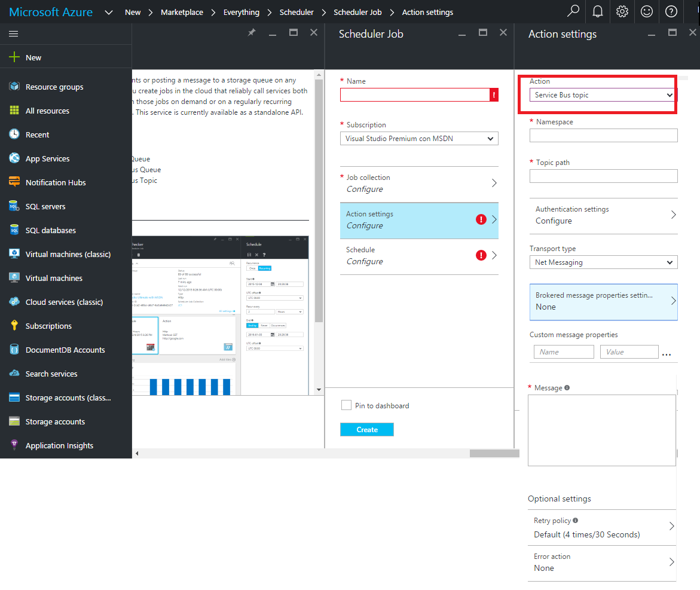Expand the Transport type dropdown

click(603, 262)
